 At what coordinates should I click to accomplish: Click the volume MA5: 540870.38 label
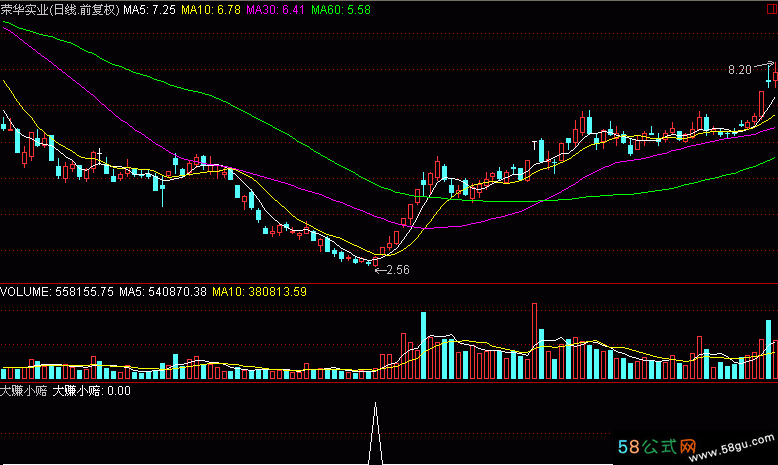click(162, 292)
